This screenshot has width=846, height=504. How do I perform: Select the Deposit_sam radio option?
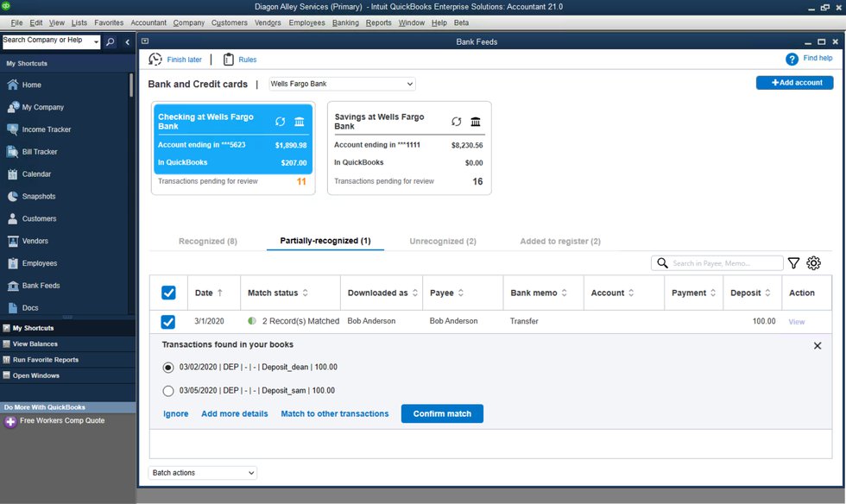(168, 391)
